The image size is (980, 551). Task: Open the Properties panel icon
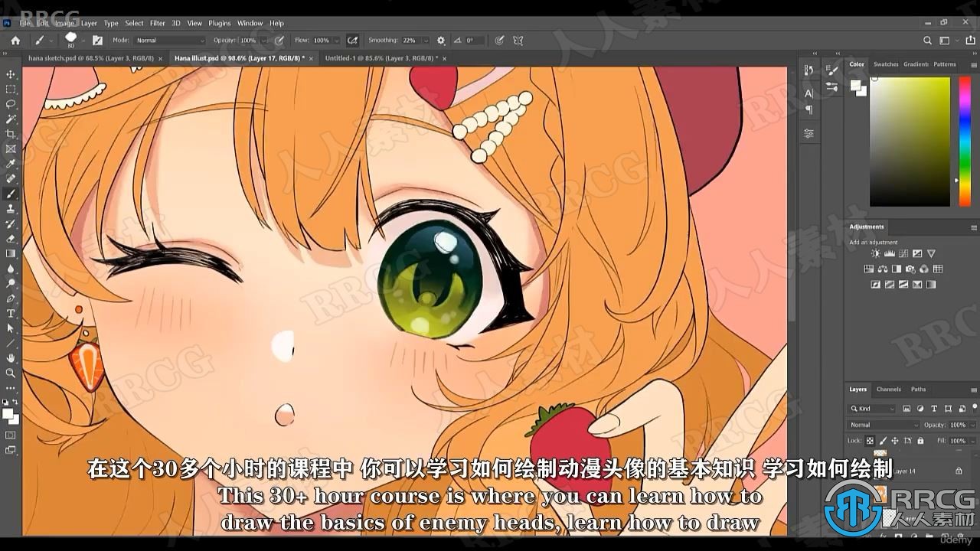click(809, 134)
